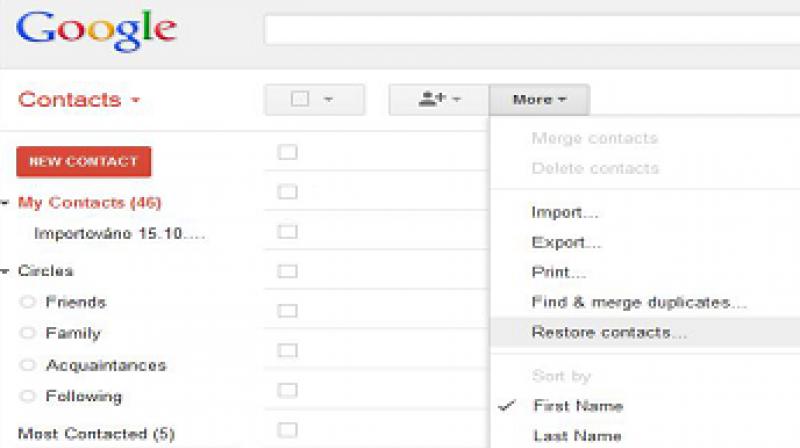This screenshot has width=800, height=448.
Task: Check the fourth contact row checkbox
Action: tap(287, 271)
